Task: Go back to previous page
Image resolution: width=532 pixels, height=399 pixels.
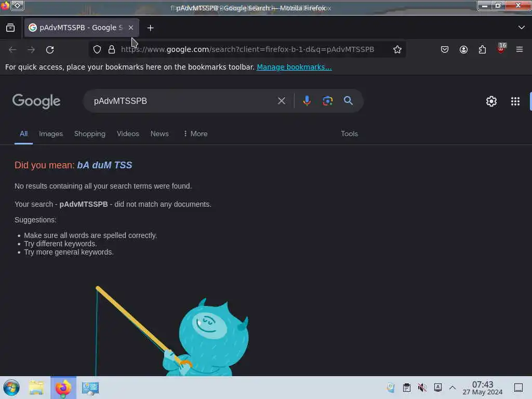Action: coord(12,49)
